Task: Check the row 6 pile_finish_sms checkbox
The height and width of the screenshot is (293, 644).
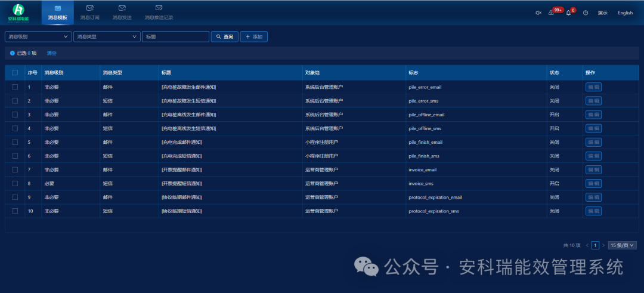Action: (x=15, y=156)
